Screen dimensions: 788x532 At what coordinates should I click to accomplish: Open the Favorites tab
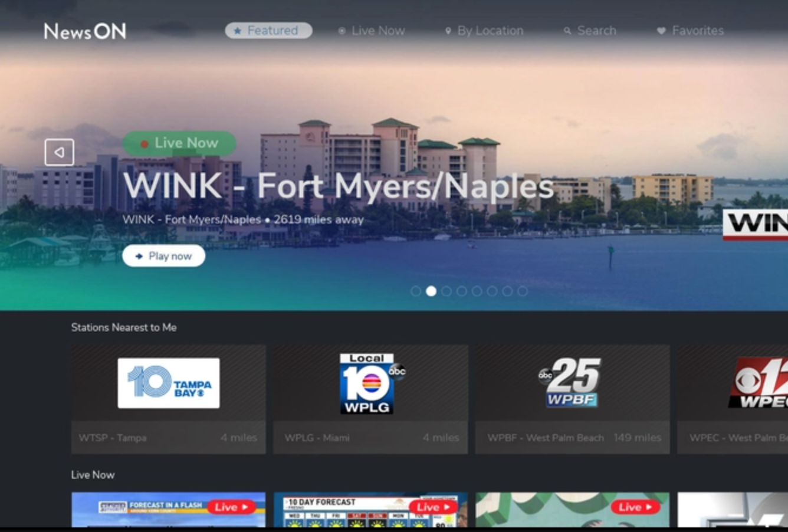tap(690, 31)
